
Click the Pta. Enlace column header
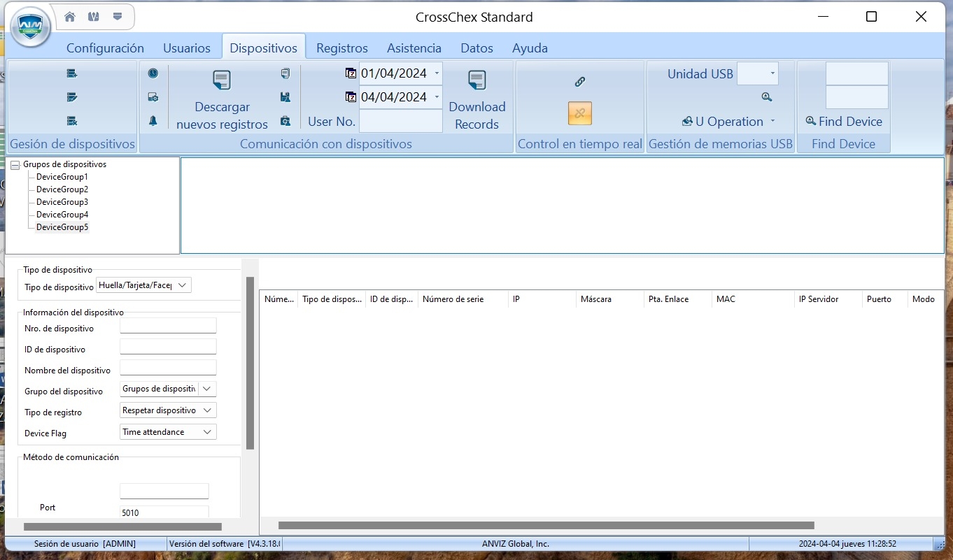coord(678,299)
